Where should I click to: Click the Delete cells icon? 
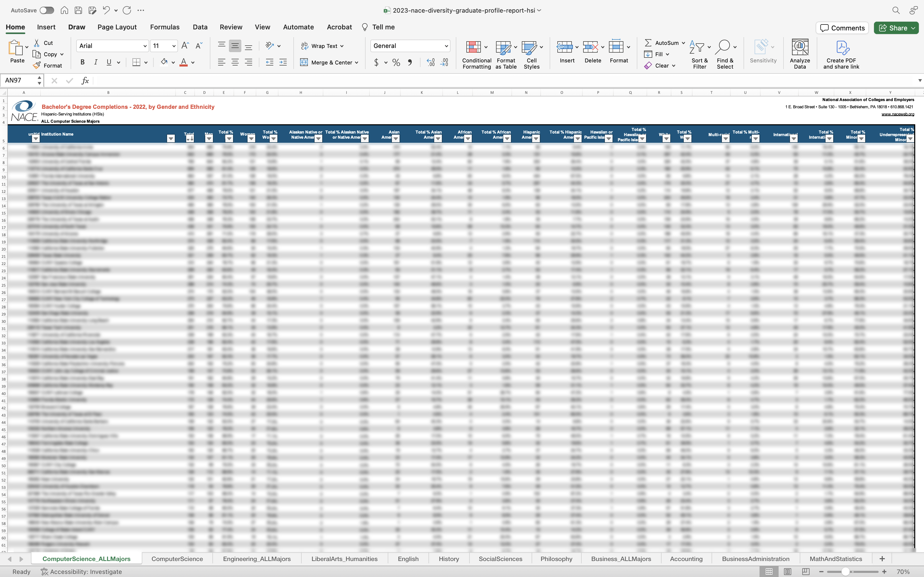pyautogui.click(x=590, y=47)
